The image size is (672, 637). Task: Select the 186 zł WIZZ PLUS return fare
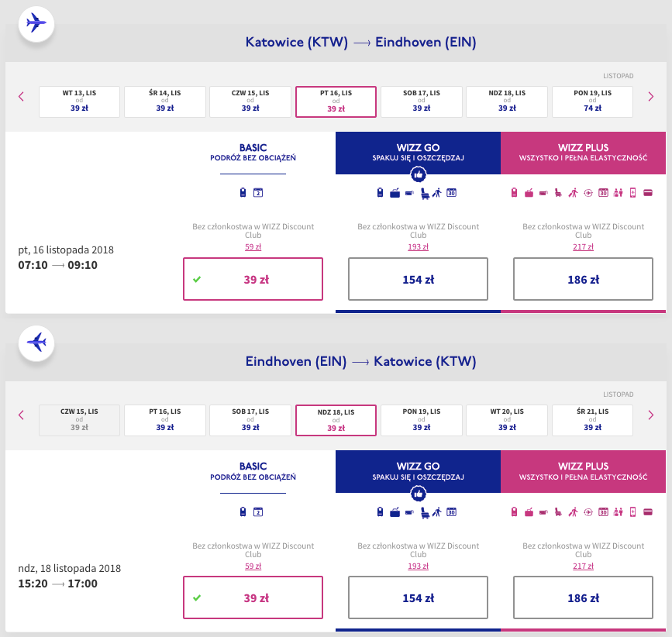tap(583, 597)
